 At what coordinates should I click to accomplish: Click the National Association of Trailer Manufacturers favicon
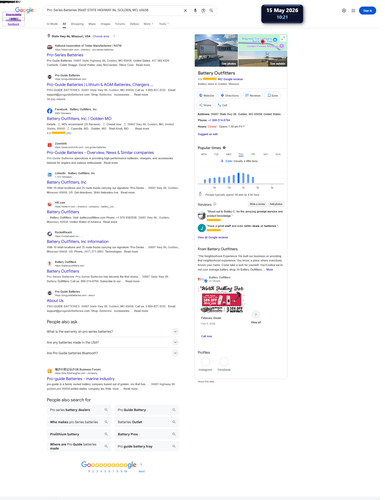click(49, 47)
